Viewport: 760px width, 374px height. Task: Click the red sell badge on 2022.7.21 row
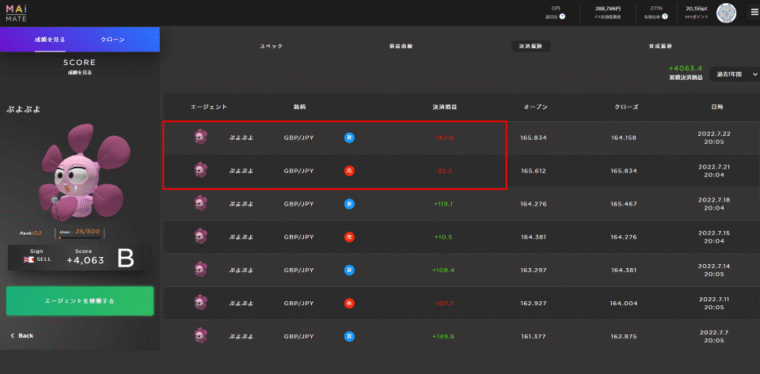pos(349,171)
